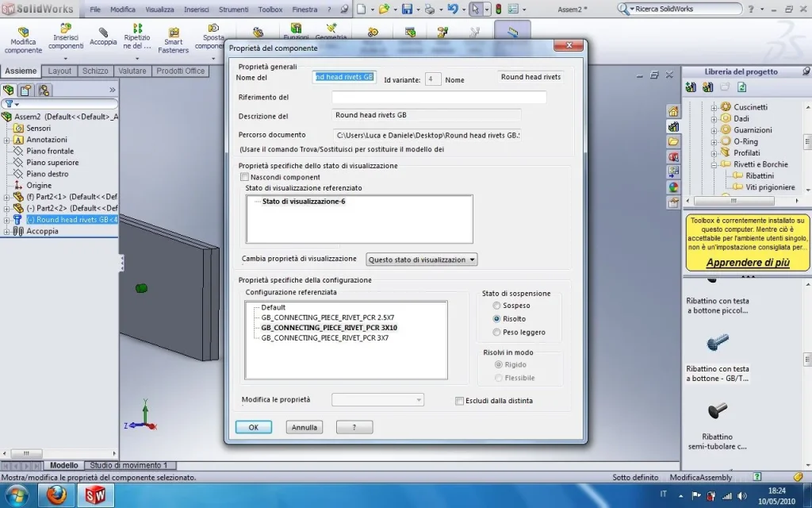Close the Proprietà del componente dialog

pos(569,45)
